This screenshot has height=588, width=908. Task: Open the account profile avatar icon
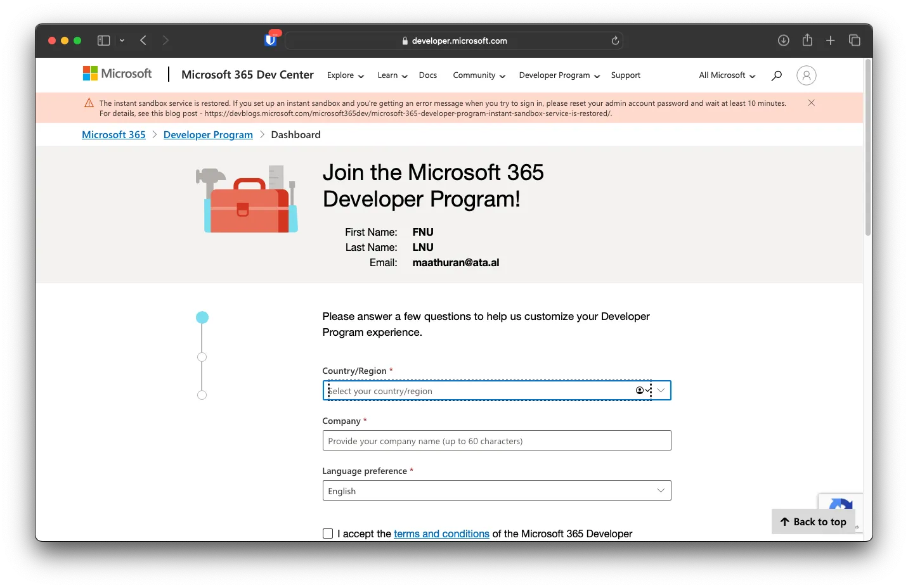[807, 75]
